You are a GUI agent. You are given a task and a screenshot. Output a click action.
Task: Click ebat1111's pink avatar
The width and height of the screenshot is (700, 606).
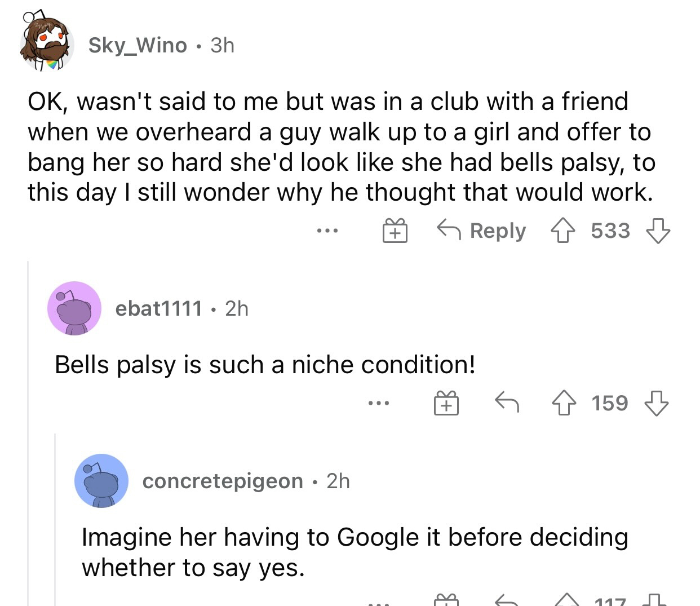coord(74,308)
